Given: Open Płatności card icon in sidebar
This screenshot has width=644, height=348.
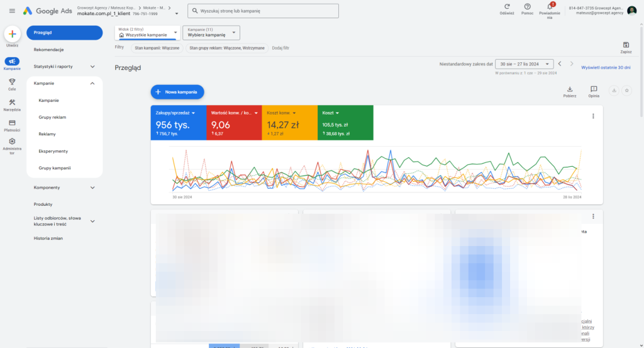Looking at the screenshot, I should 12,123.
